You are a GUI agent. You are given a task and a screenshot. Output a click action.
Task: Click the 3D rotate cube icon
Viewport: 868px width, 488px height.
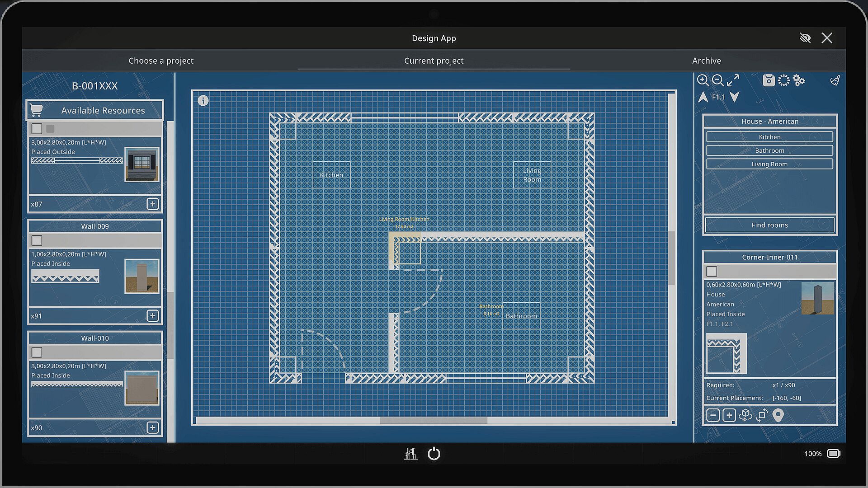click(x=745, y=415)
